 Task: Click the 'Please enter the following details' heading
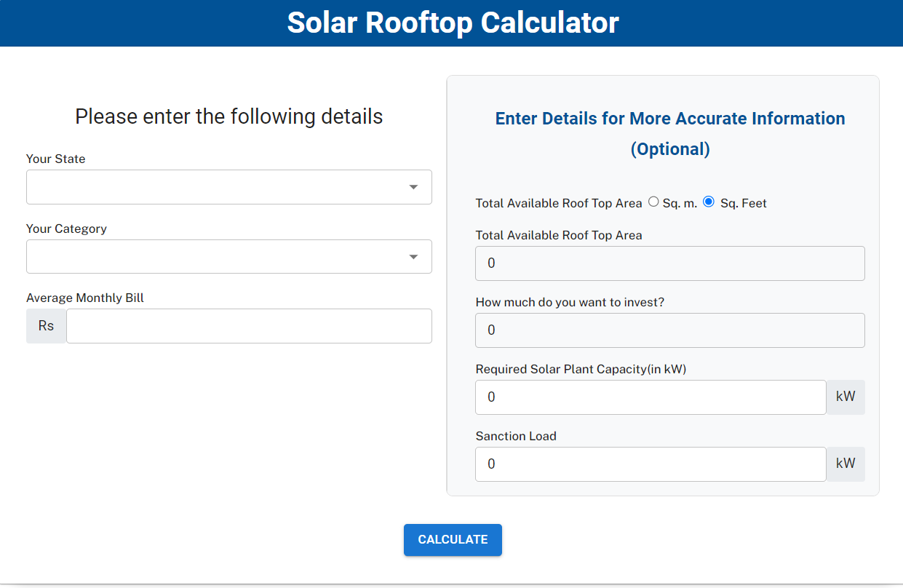(x=229, y=116)
